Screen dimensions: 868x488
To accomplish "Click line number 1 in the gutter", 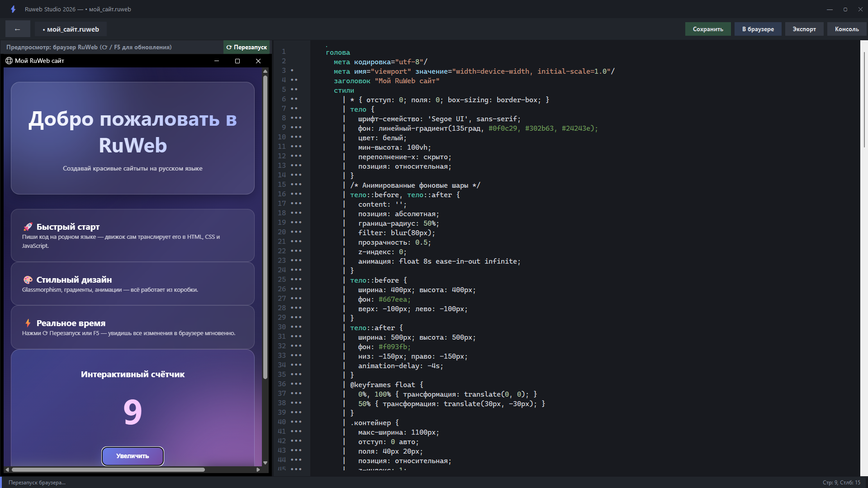I will point(284,52).
